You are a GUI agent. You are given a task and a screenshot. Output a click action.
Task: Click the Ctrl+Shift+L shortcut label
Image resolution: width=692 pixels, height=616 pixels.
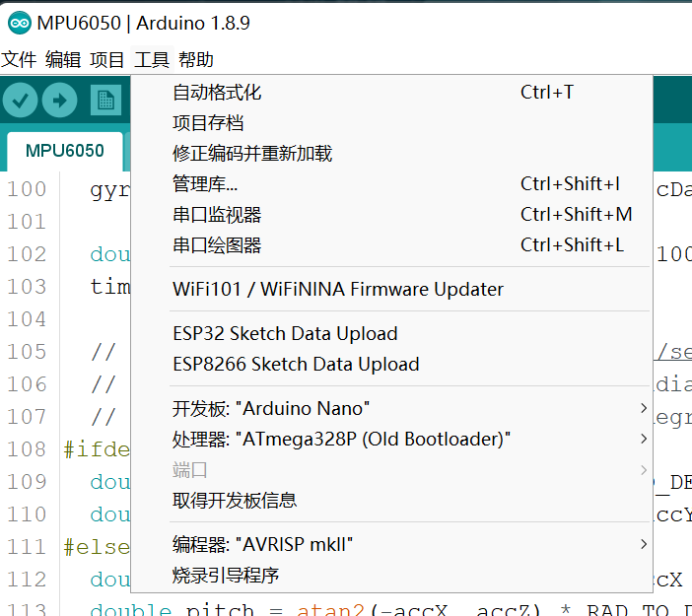(572, 244)
